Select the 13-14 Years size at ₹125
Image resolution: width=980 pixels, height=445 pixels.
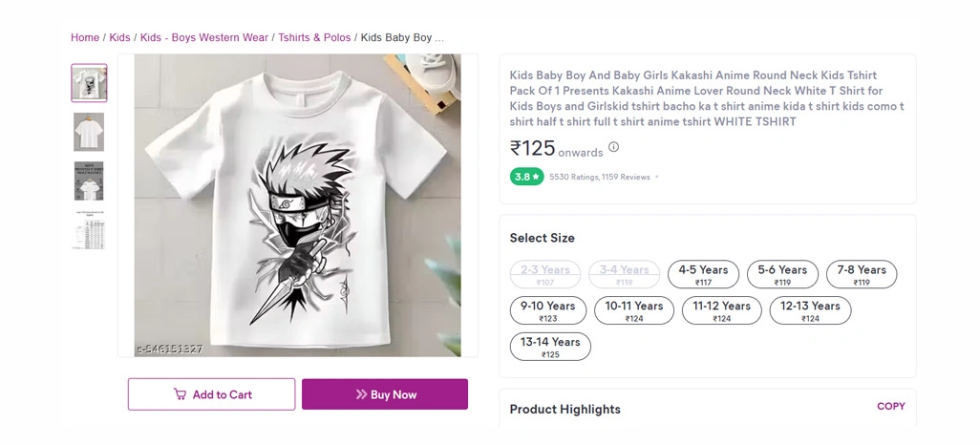550,347
